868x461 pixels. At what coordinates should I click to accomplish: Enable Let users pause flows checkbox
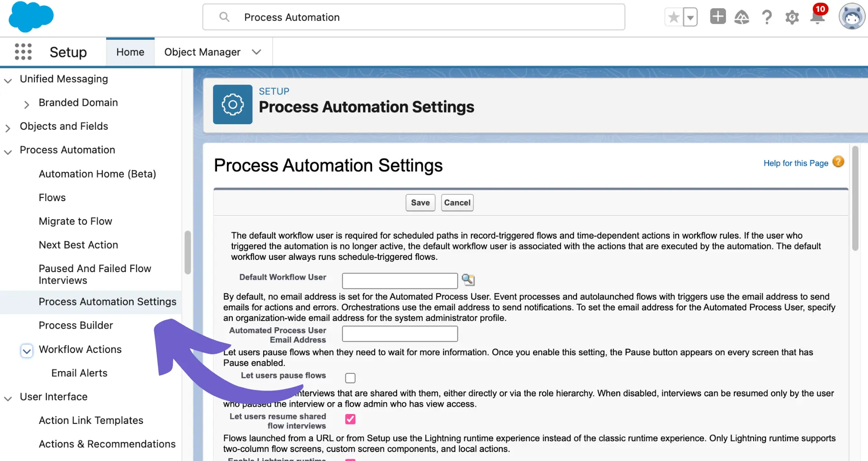click(350, 378)
